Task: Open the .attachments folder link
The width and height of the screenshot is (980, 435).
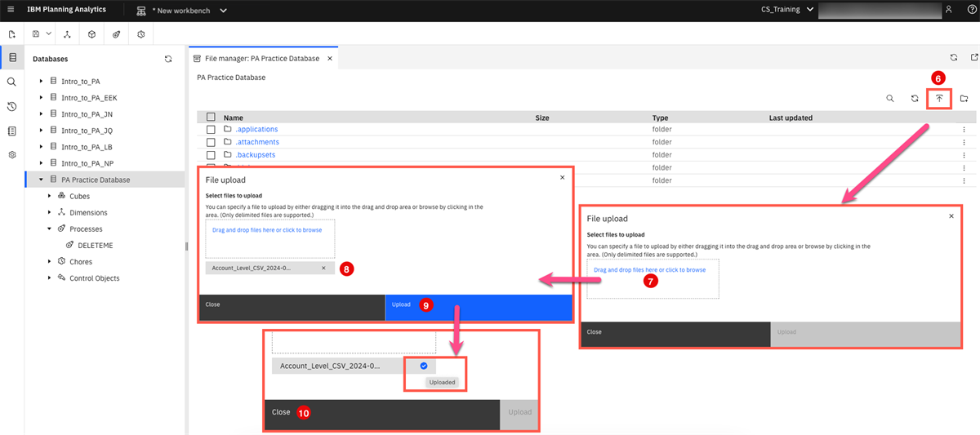Action: [257, 142]
